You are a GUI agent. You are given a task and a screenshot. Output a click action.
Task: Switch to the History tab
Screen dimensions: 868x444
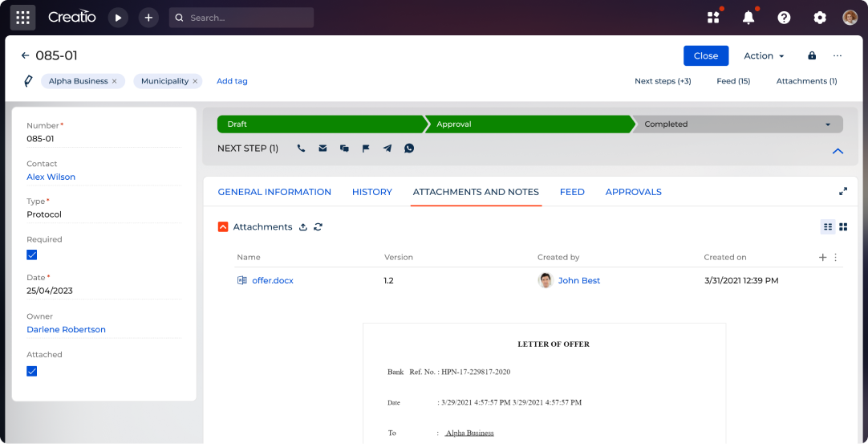click(x=371, y=192)
